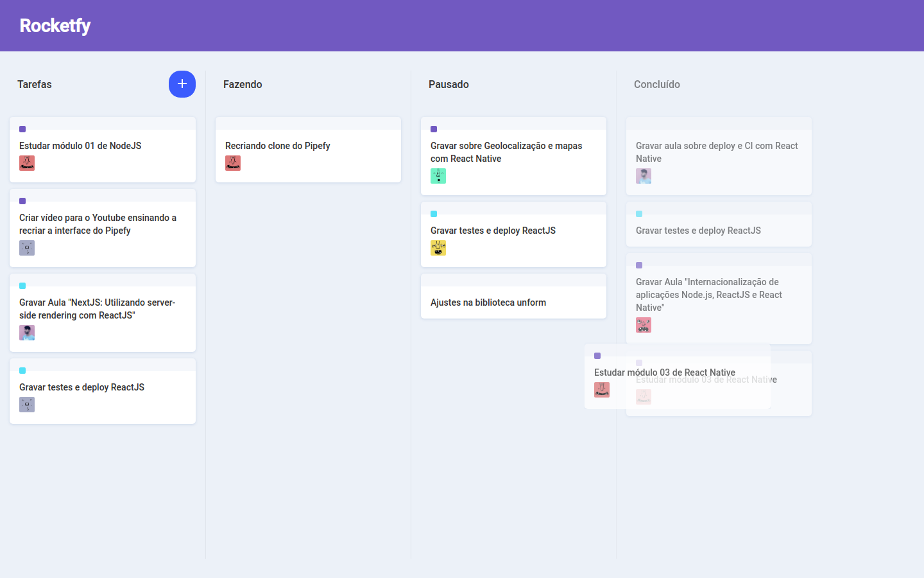Click cyan label on Pausado 'Gravar testes e deploy' card
The width and height of the screenshot is (924, 578).
point(434,214)
